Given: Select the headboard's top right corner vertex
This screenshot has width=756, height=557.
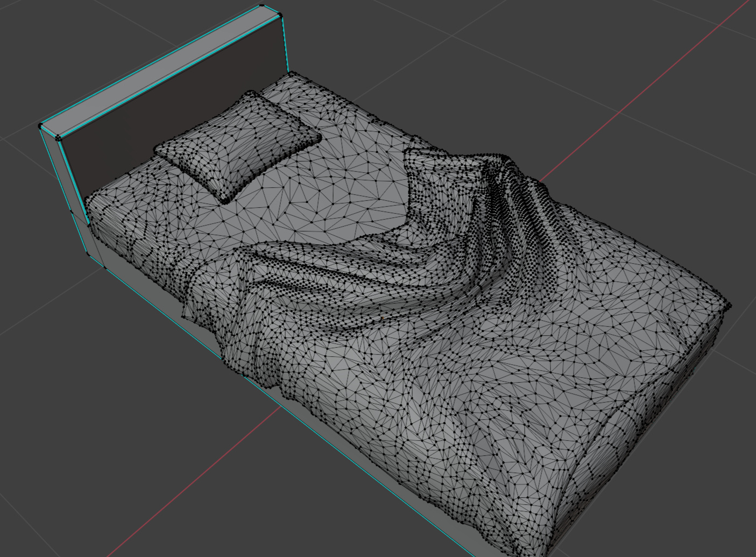Looking at the screenshot, I should click(x=280, y=15).
